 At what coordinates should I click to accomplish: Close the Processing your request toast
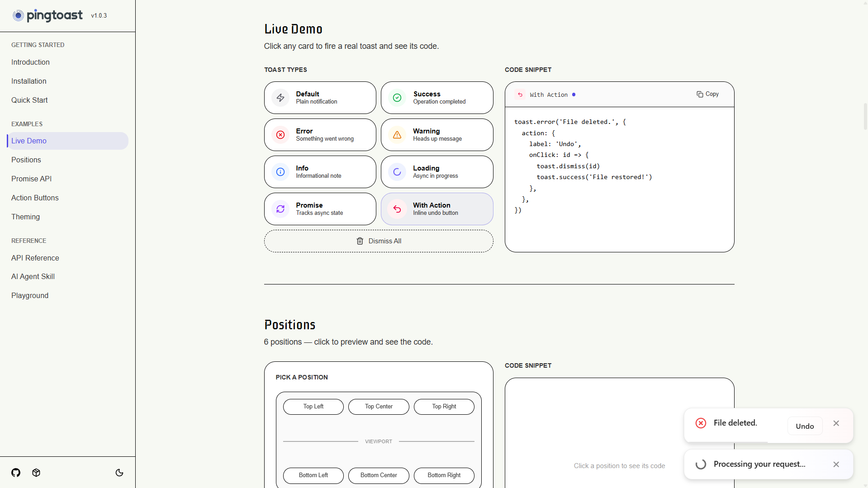coord(836,464)
